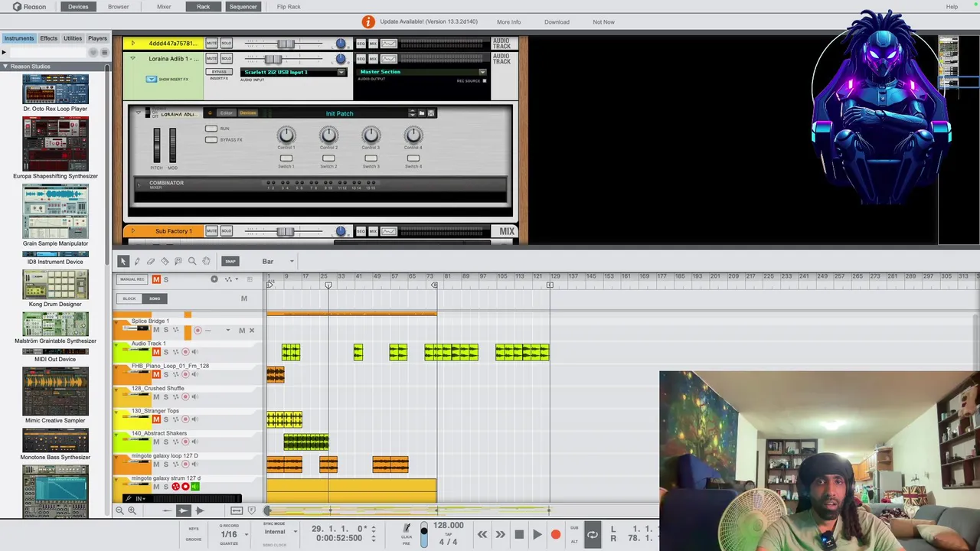The image size is (980, 551).
Task: Select the Magnify tool in sequencer toolbar
Action: tap(192, 261)
